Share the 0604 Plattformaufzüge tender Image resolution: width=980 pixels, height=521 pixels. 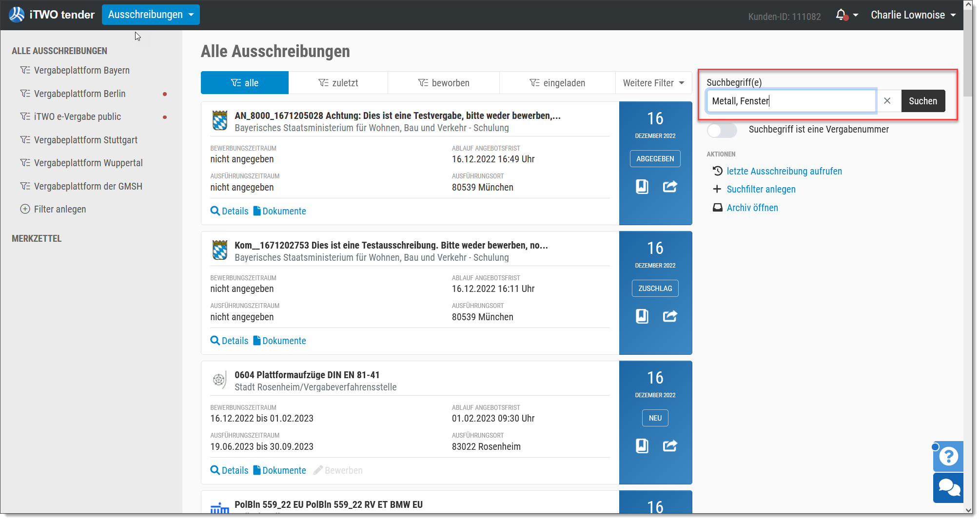670,446
